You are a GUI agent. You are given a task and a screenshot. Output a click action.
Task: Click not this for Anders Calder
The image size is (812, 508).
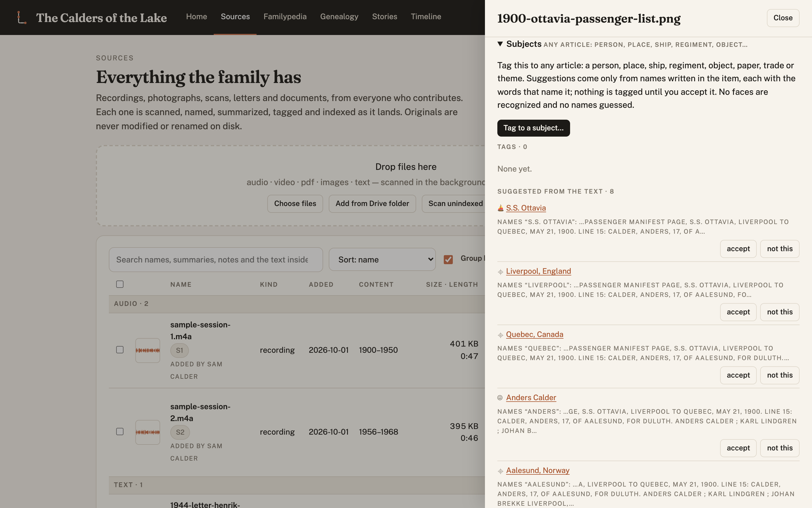[780, 448]
